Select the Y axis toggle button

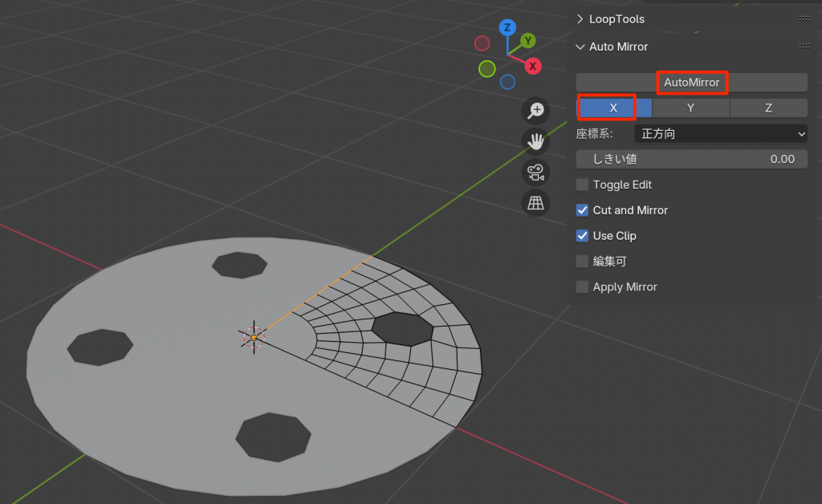pyautogui.click(x=690, y=108)
